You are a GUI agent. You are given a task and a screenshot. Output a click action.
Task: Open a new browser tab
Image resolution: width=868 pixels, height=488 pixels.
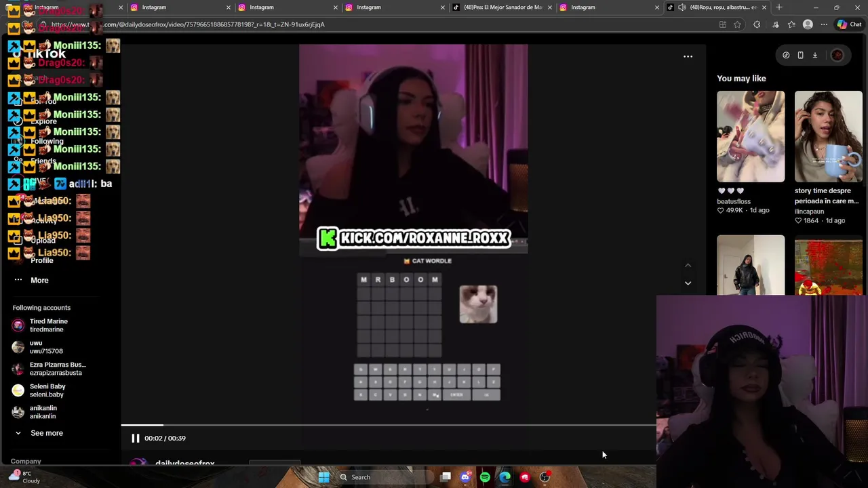click(779, 7)
